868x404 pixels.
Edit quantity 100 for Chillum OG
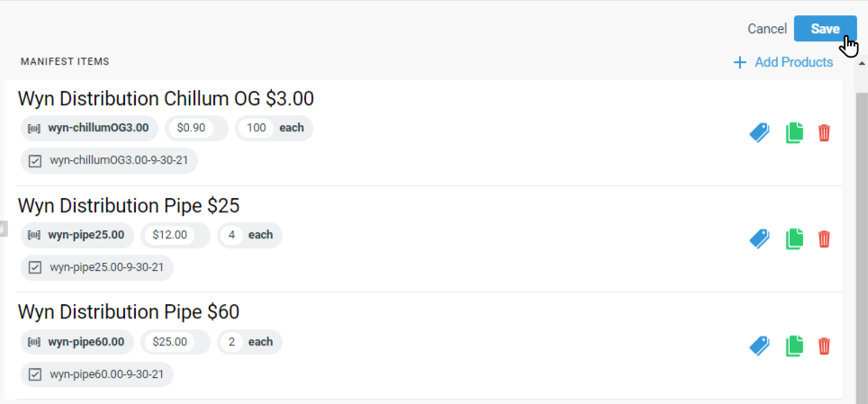point(257,128)
